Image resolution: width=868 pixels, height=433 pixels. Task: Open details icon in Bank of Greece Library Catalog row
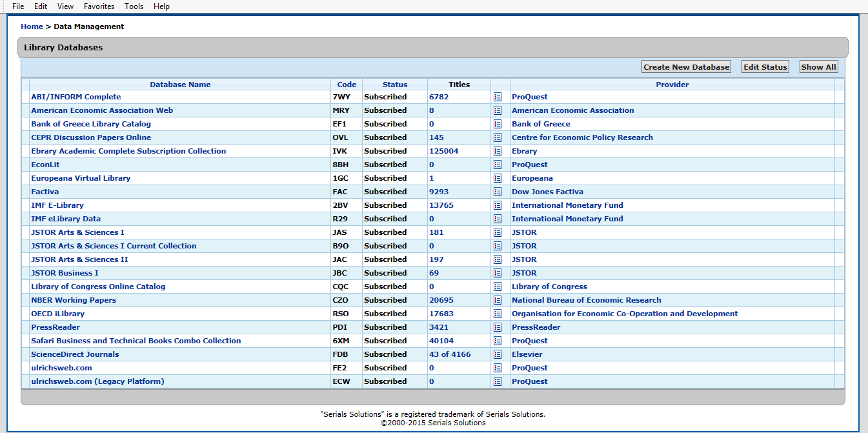point(498,124)
